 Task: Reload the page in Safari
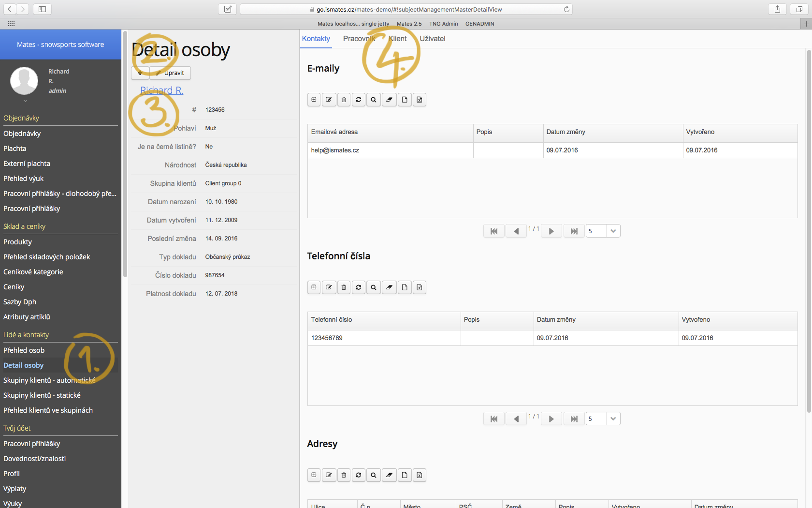(x=566, y=9)
